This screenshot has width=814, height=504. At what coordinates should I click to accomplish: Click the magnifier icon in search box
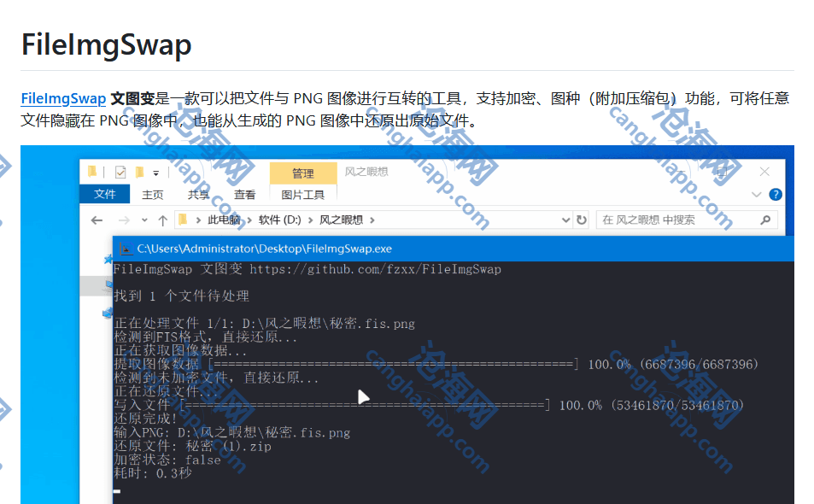[x=765, y=220]
